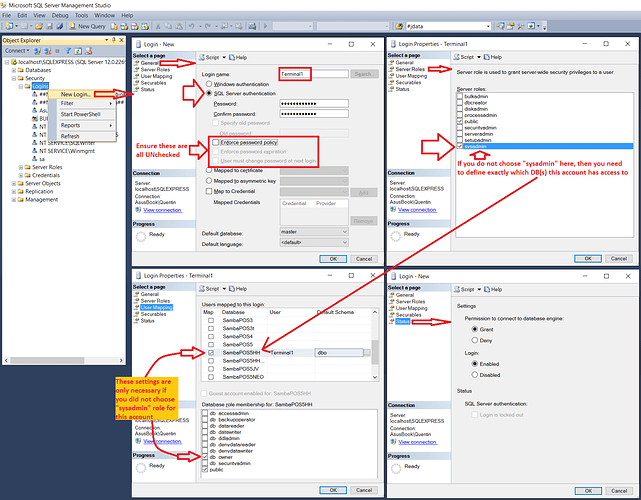Screen dimensions: 641x500
Task: Click the Stop square icon in Object Explorer toolbar
Action: 57,51
